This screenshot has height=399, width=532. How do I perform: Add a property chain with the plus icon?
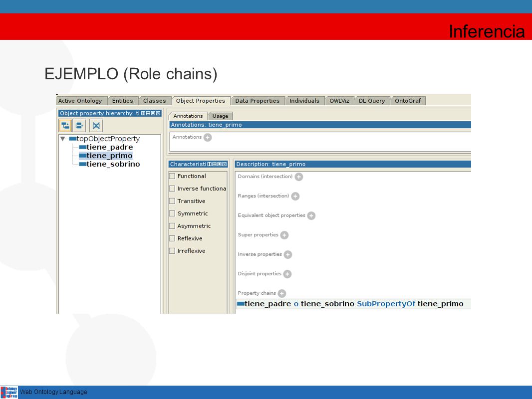(281, 293)
